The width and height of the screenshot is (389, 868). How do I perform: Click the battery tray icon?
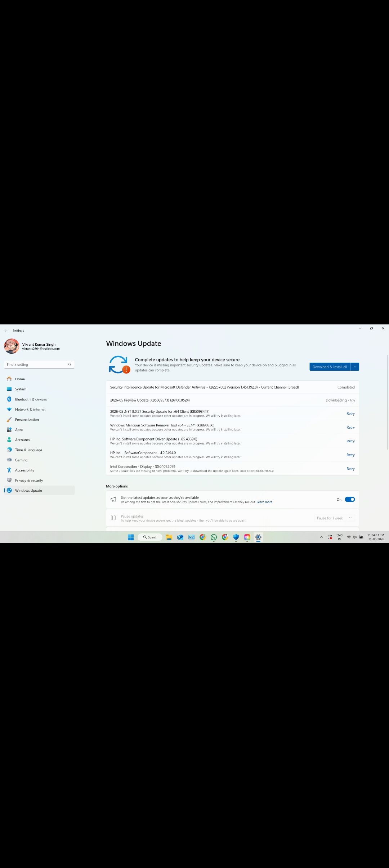click(361, 537)
